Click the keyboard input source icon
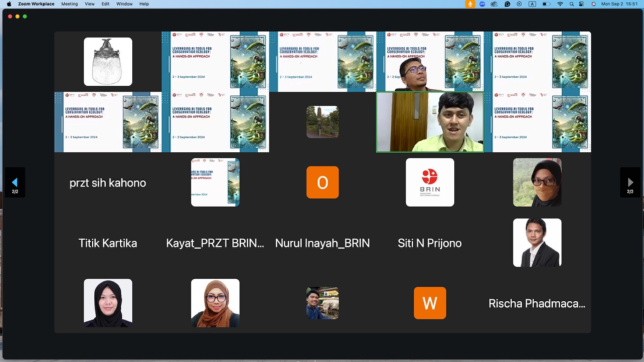The width and height of the screenshot is (644, 362). [532, 4]
